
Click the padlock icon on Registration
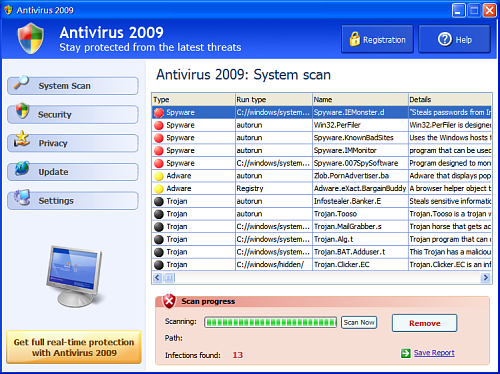[x=355, y=39]
